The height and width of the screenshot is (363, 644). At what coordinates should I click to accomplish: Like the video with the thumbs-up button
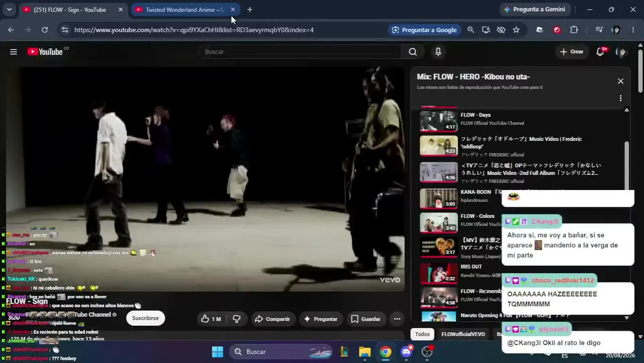pos(211,319)
